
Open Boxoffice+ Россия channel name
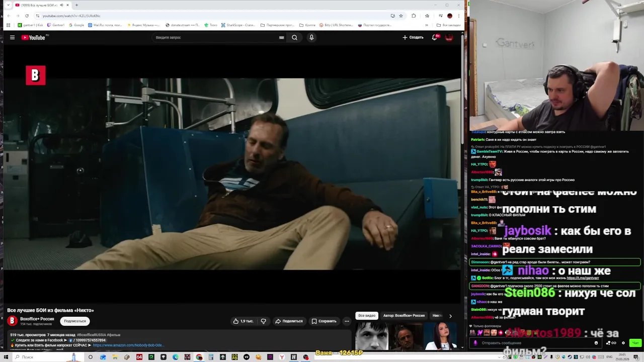tap(37, 319)
